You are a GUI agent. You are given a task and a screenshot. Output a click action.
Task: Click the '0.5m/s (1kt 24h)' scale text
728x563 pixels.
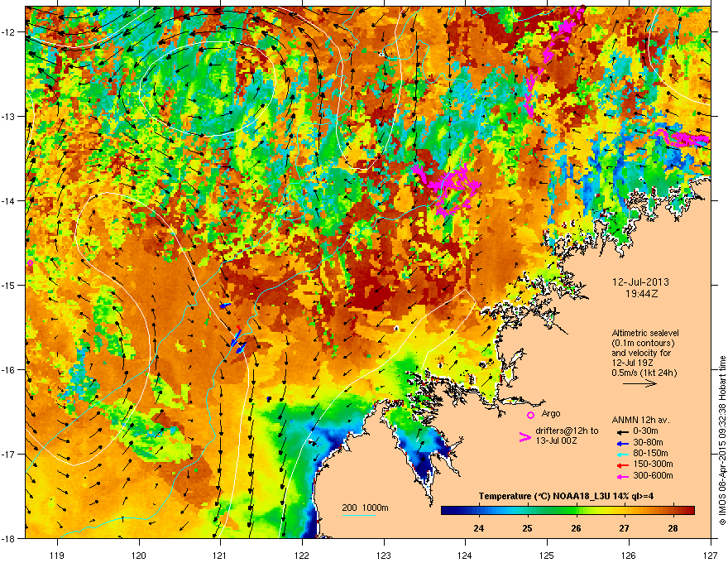[x=644, y=373]
